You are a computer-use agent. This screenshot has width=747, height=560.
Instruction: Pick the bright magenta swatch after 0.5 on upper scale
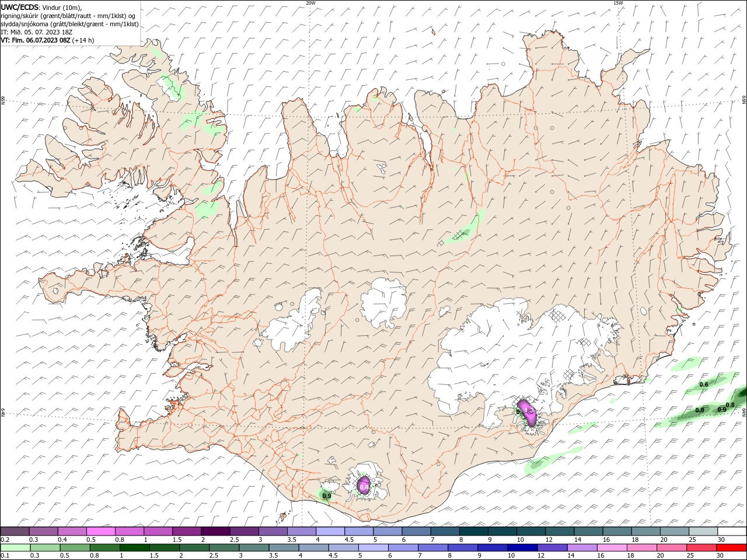tap(101, 531)
